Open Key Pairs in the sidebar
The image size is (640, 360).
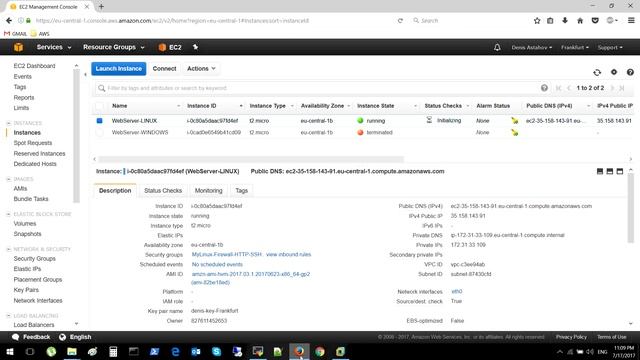[26, 290]
